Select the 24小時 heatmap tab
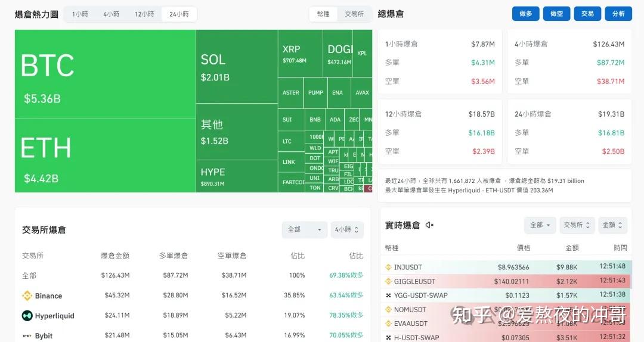 [179, 14]
